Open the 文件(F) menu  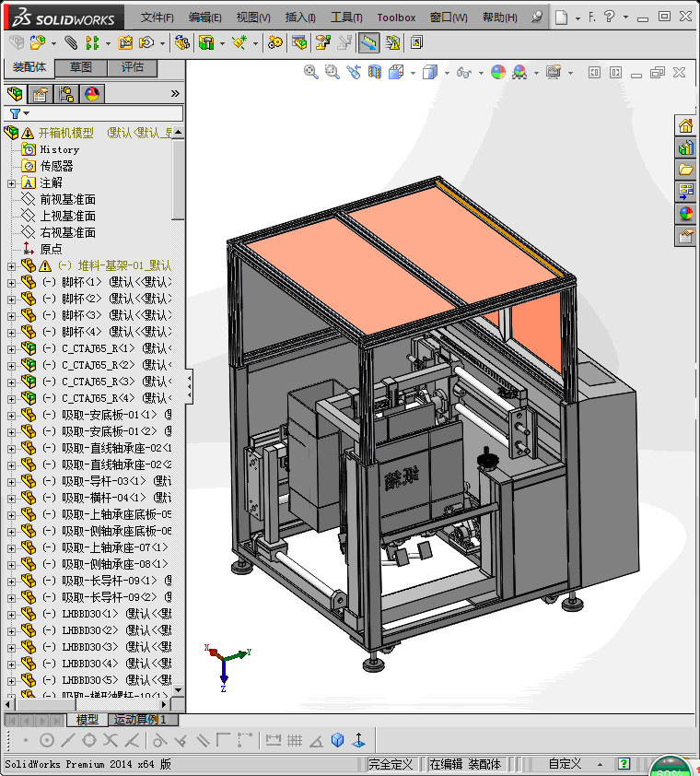click(157, 18)
